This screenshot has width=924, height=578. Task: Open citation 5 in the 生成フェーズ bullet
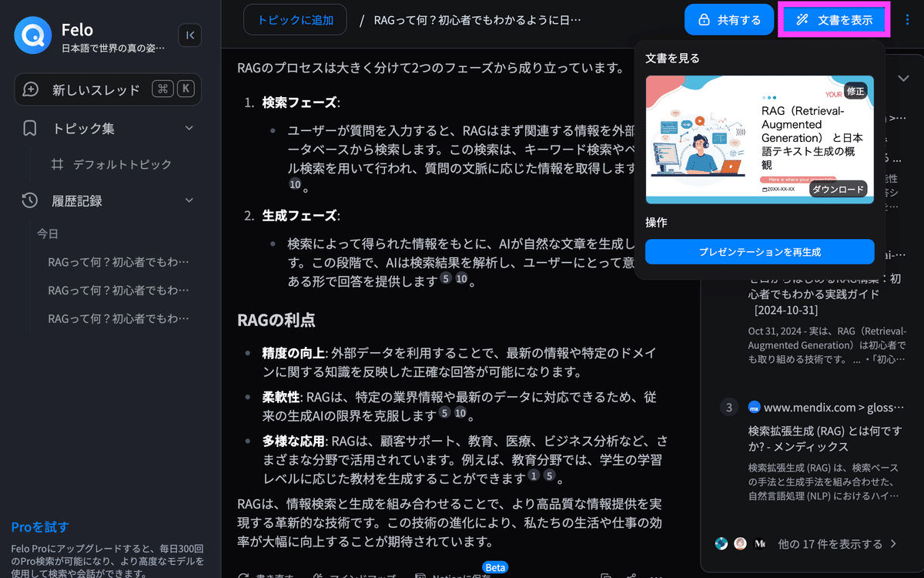(x=445, y=279)
